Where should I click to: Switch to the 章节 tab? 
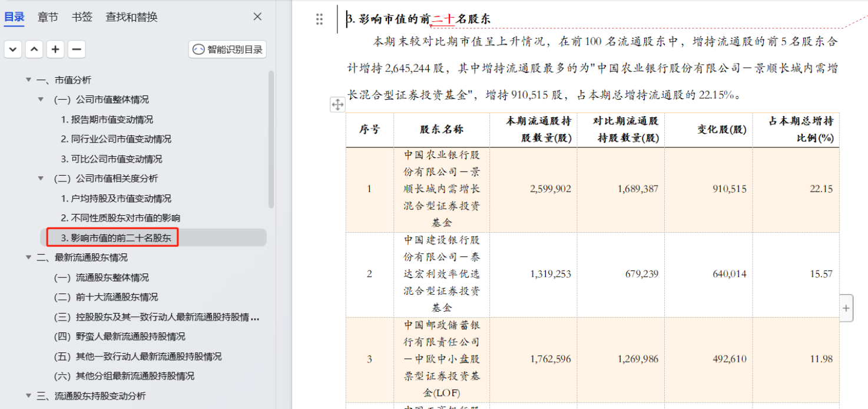(48, 17)
